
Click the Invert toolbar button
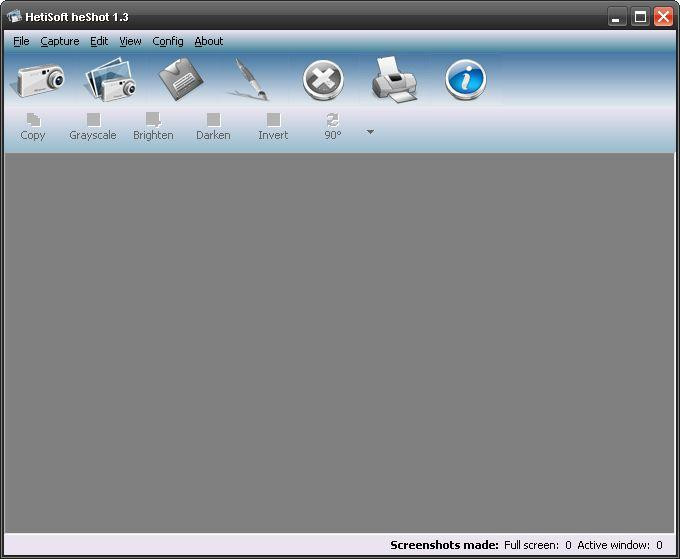(x=273, y=127)
